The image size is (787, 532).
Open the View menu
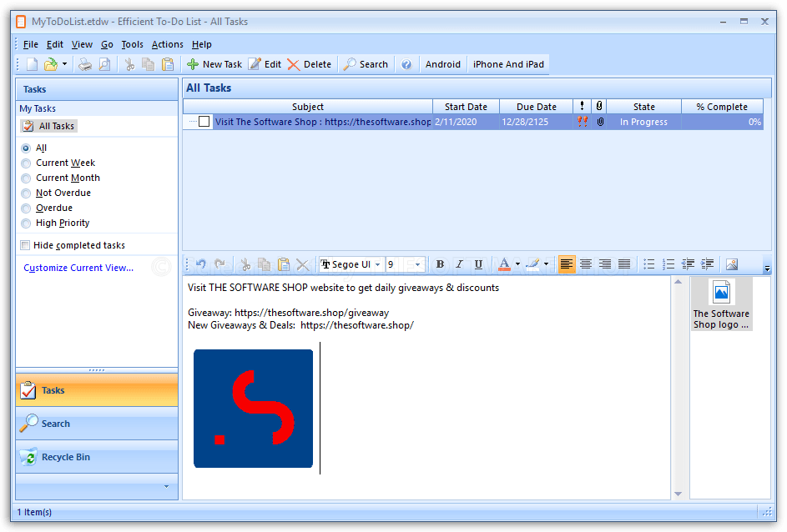[82, 44]
